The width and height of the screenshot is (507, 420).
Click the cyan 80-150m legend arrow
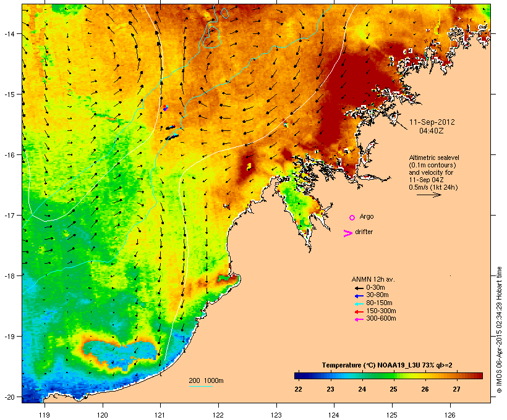(x=359, y=304)
